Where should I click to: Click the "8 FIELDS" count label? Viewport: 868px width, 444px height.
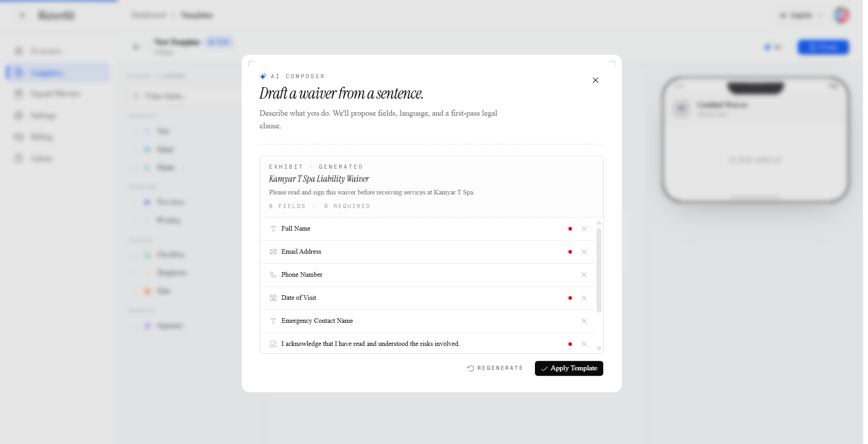[x=287, y=206]
